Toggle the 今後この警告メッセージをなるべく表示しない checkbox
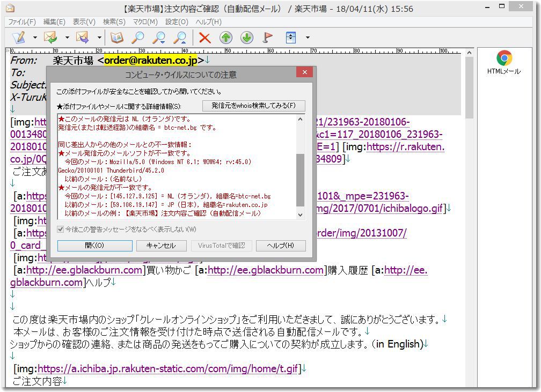 click(60, 230)
